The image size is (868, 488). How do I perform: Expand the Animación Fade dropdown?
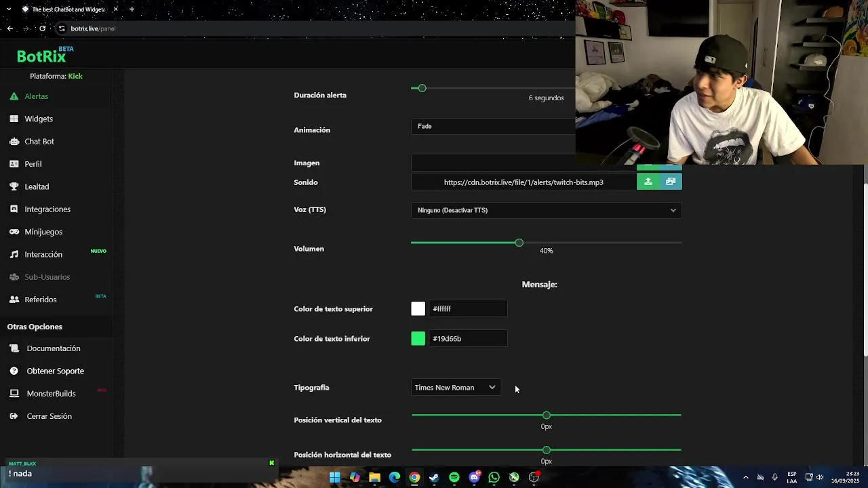coord(493,126)
